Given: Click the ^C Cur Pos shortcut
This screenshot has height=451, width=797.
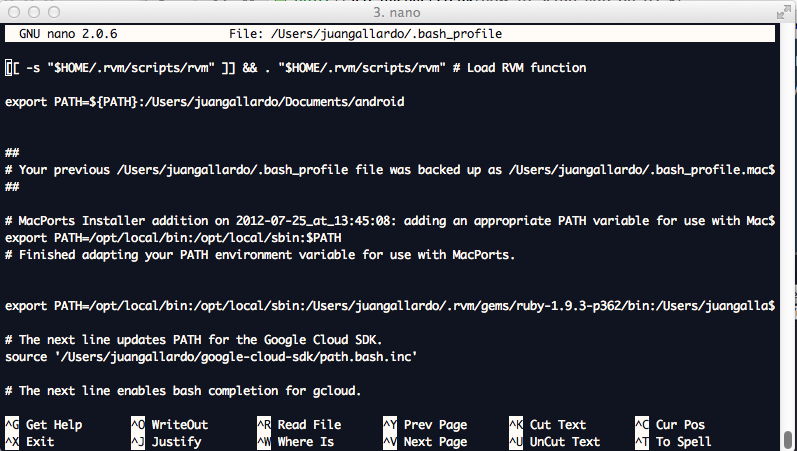Looking at the screenshot, I should [670, 425].
